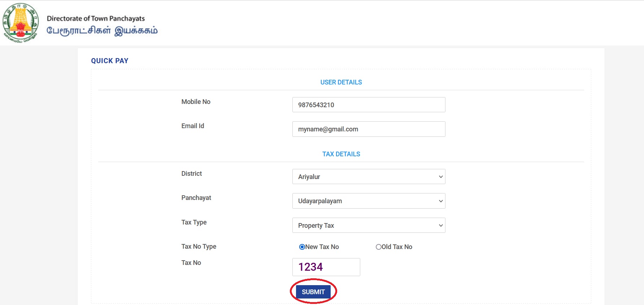Image resolution: width=644 pixels, height=305 pixels.
Task: Click the Tax No Type label
Action: click(199, 247)
